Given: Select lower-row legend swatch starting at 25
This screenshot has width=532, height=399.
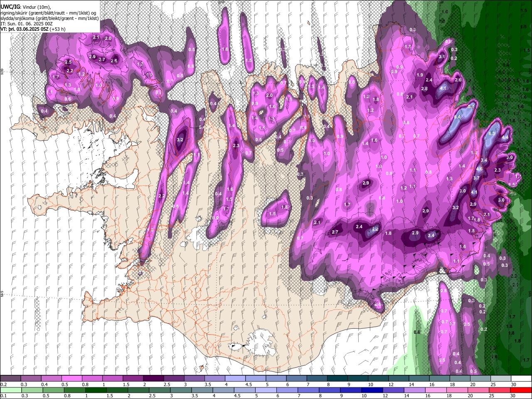Looking at the screenshot, I should (x=500, y=390).
